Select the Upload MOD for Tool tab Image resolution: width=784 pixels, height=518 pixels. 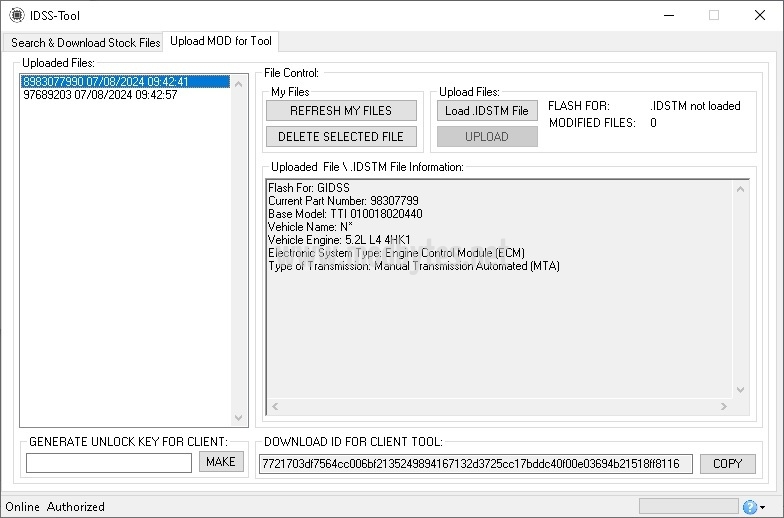coord(221,41)
